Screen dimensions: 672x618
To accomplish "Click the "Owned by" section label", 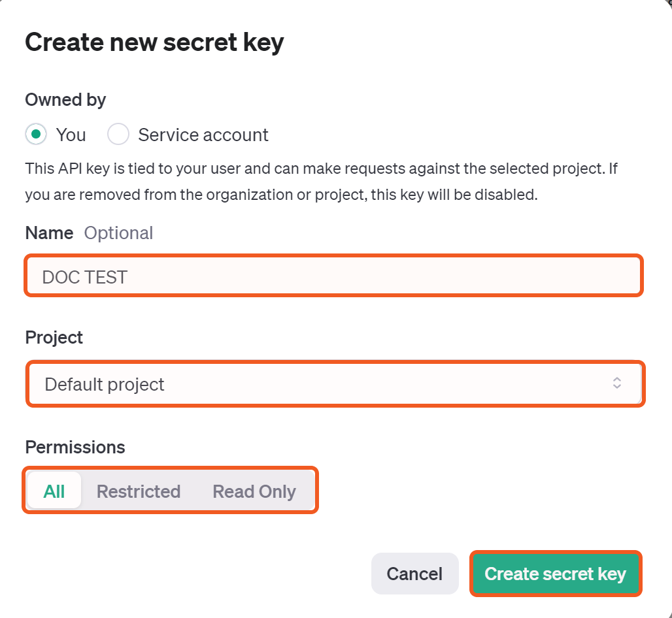I will coord(65,99).
